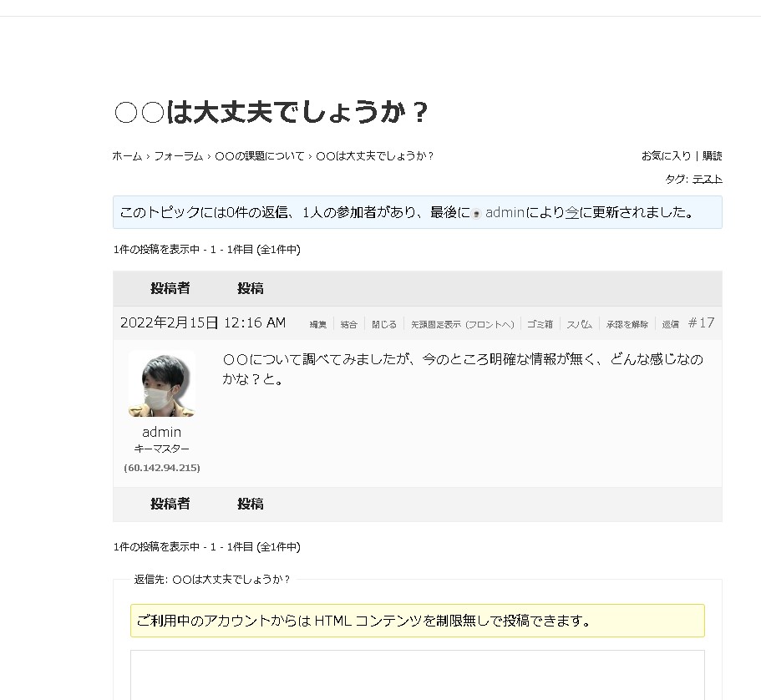Image resolution: width=761 pixels, height=700 pixels.
Task: Open the テスト tag link
Action: coord(707,179)
